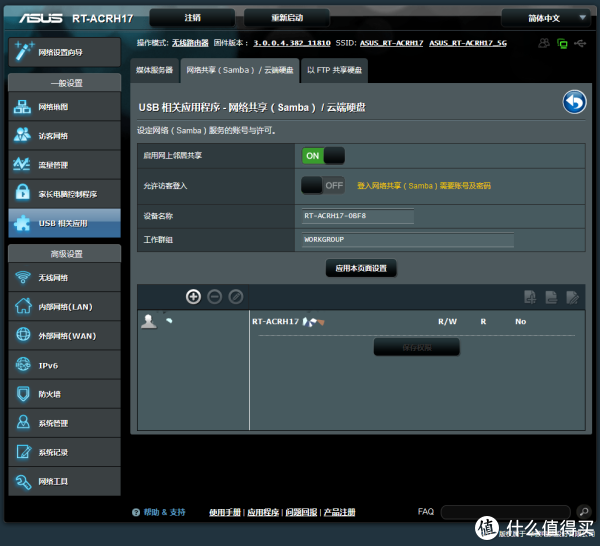
Task: Open Wireless (无线网络) settings
Action: click(x=64, y=277)
